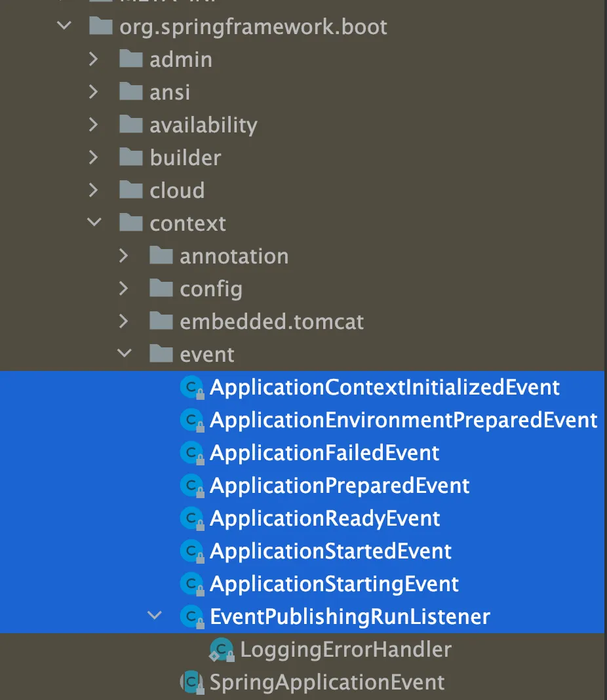Select the ApplicationStartedEvent class
Viewport: 607px width, 700px height.
[331, 551]
